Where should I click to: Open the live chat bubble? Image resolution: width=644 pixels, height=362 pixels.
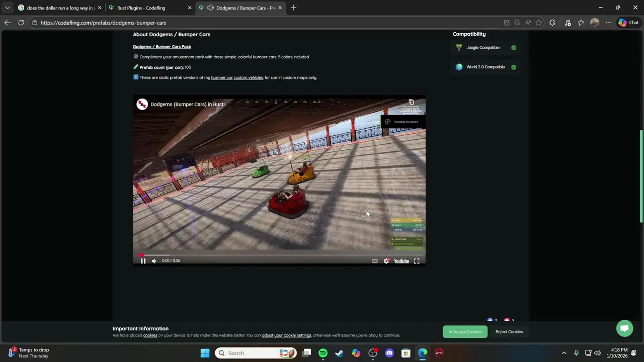(x=624, y=328)
